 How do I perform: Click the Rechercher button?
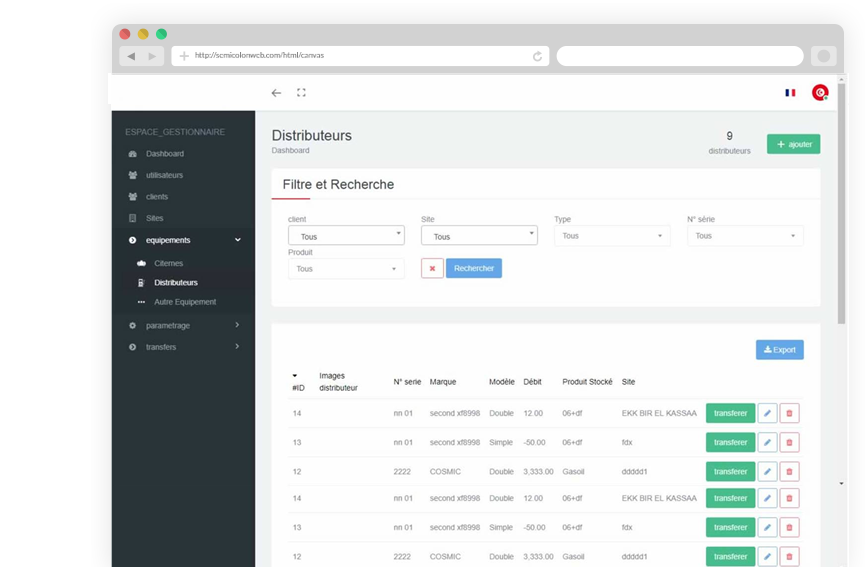click(x=474, y=269)
